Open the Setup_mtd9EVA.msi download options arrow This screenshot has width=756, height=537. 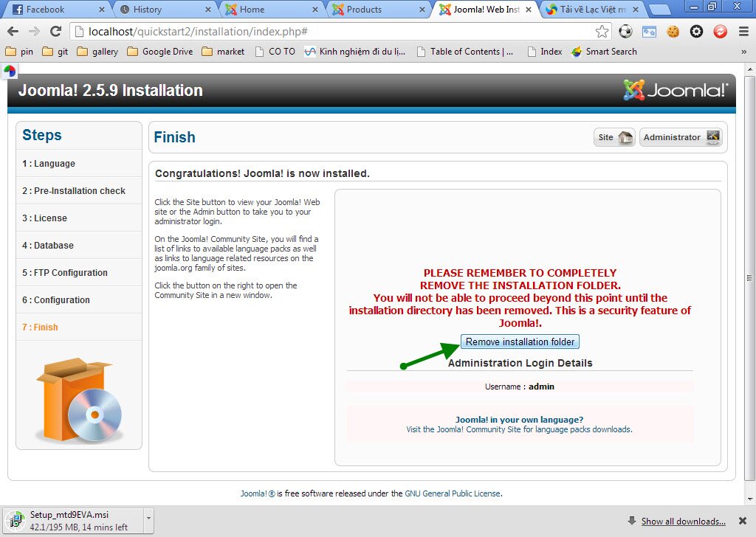point(148,519)
